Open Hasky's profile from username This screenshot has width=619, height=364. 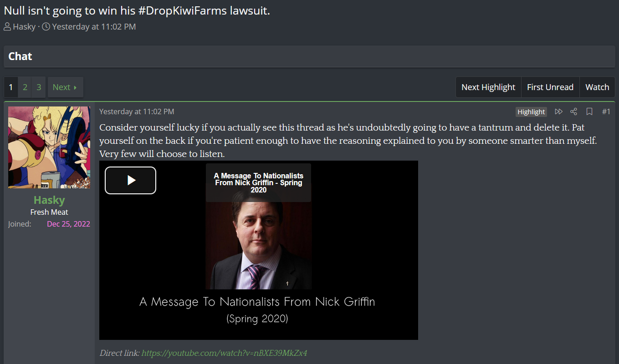pos(49,200)
